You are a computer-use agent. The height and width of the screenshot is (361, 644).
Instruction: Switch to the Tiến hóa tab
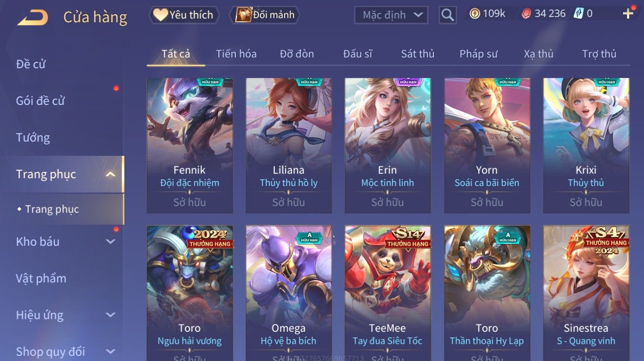(236, 54)
